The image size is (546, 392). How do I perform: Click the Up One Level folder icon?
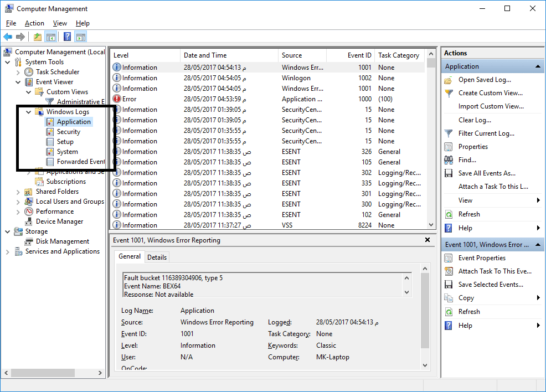tap(38, 37)
